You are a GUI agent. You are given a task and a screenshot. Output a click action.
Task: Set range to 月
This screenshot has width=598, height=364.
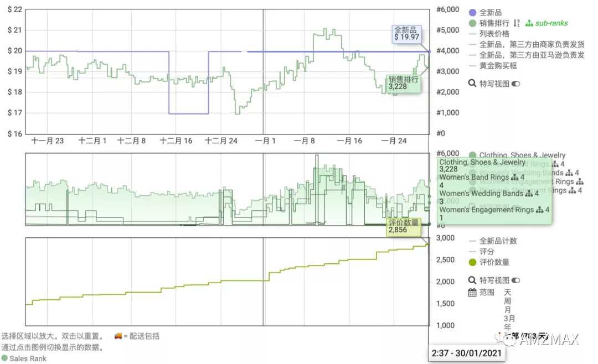pyautogui.click(x=508, y=310)
